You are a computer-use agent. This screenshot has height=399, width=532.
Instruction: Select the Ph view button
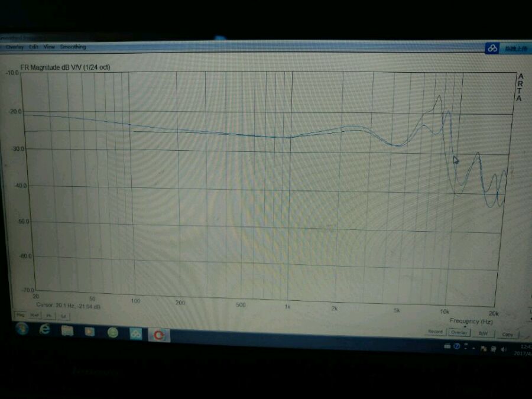point(49,316)
